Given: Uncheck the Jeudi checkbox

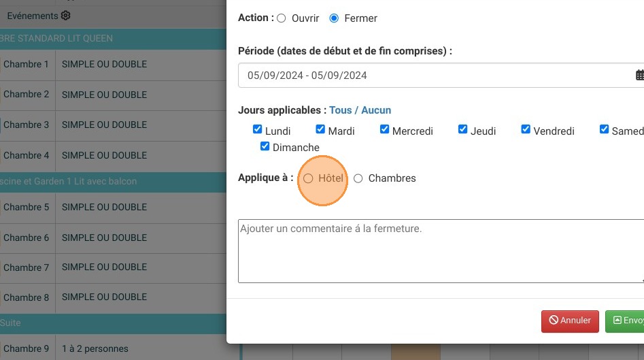Looking at the screenshot, I should [462, 129].
